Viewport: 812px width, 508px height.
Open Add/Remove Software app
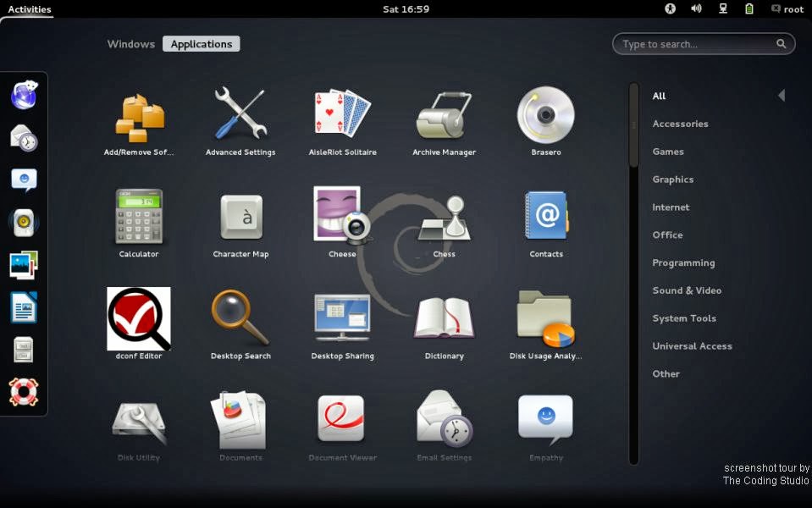(x=139, y=122)
